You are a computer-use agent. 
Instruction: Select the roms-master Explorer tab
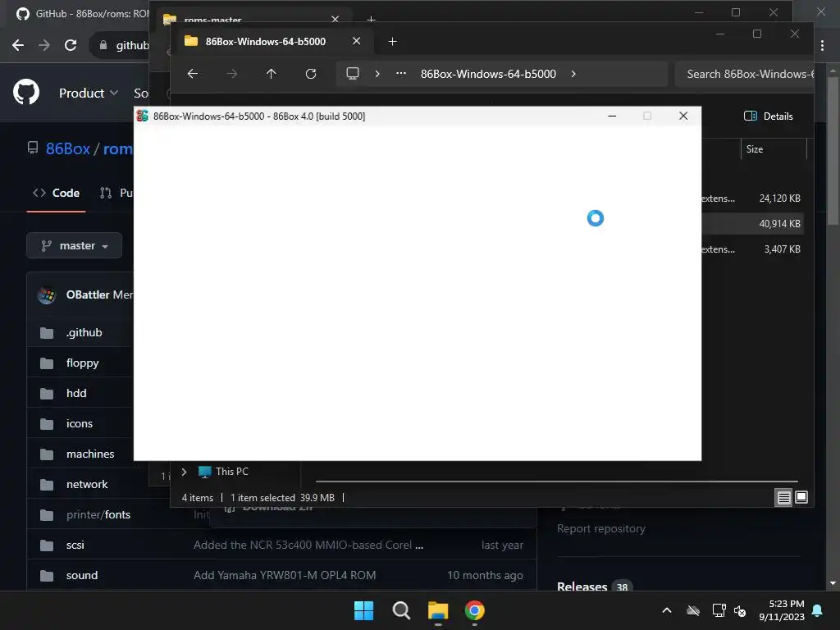point(212,20)
